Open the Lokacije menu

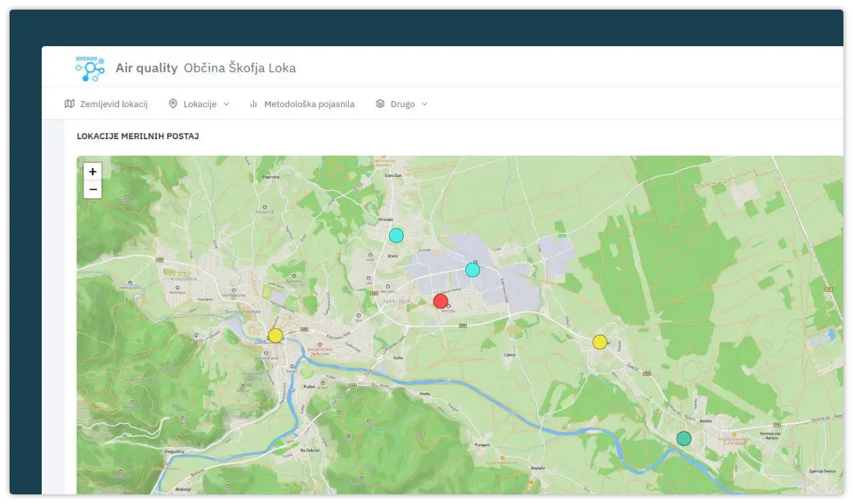(200, 104)
